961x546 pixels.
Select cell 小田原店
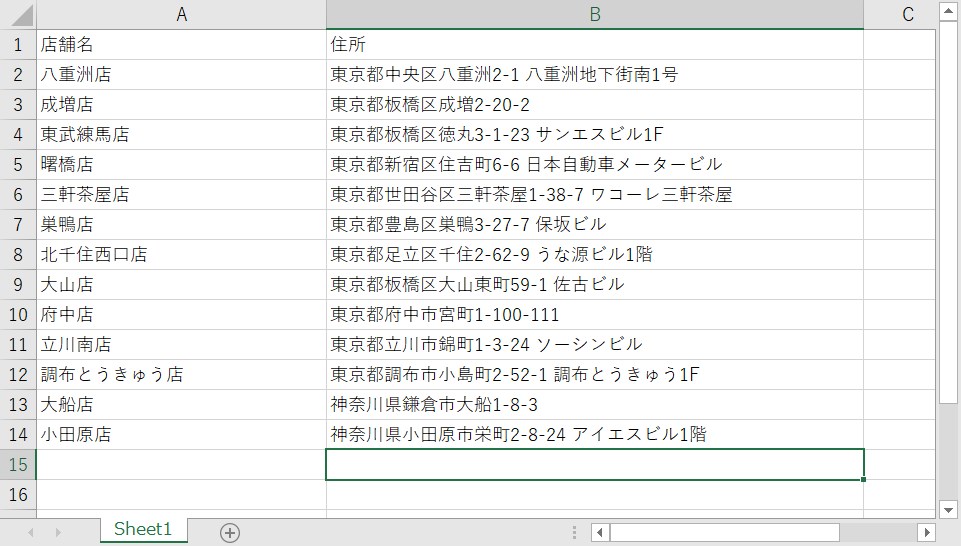(181, 435)
